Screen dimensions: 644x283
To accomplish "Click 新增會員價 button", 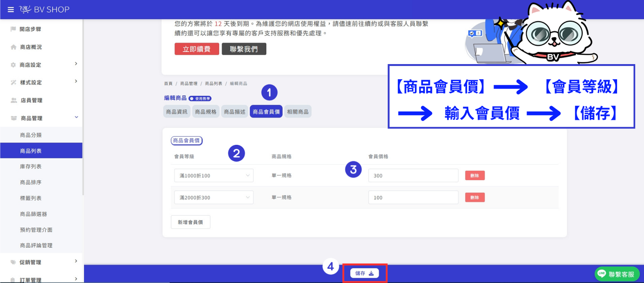I will pos(190,222).
